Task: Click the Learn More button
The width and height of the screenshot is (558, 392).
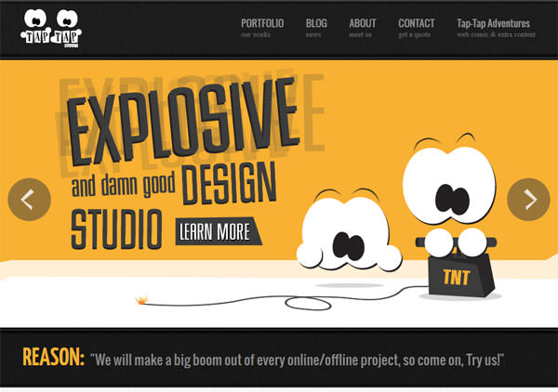Action: tap(219, 231)
